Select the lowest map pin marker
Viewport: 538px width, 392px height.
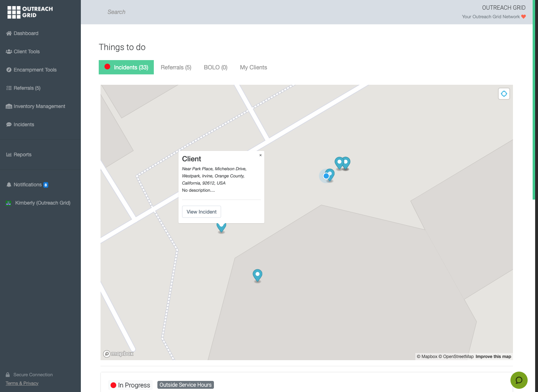point(258,275)
